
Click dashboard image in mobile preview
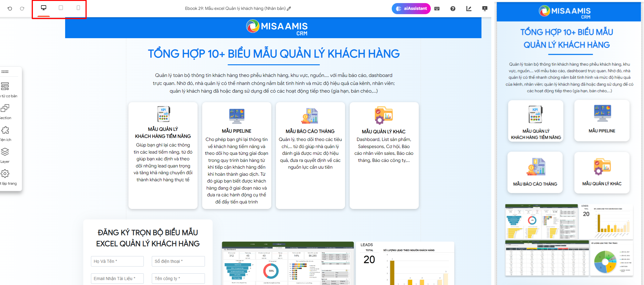(541, 222)
